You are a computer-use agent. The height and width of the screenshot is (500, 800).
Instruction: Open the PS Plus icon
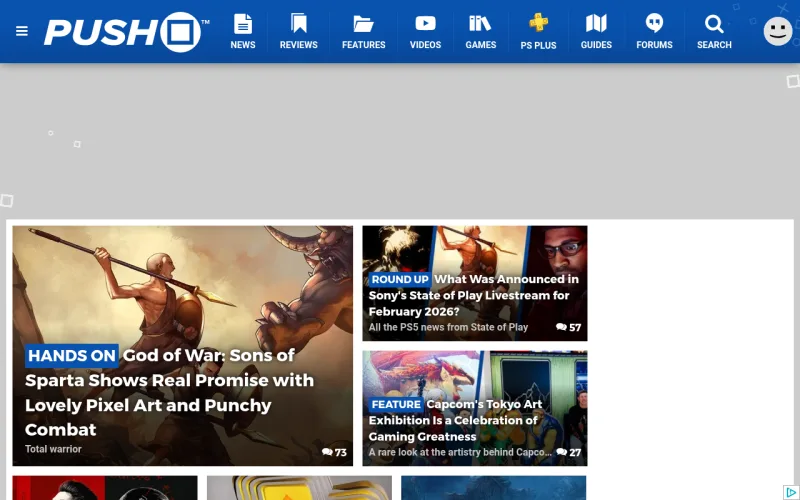tap(538, 24)
